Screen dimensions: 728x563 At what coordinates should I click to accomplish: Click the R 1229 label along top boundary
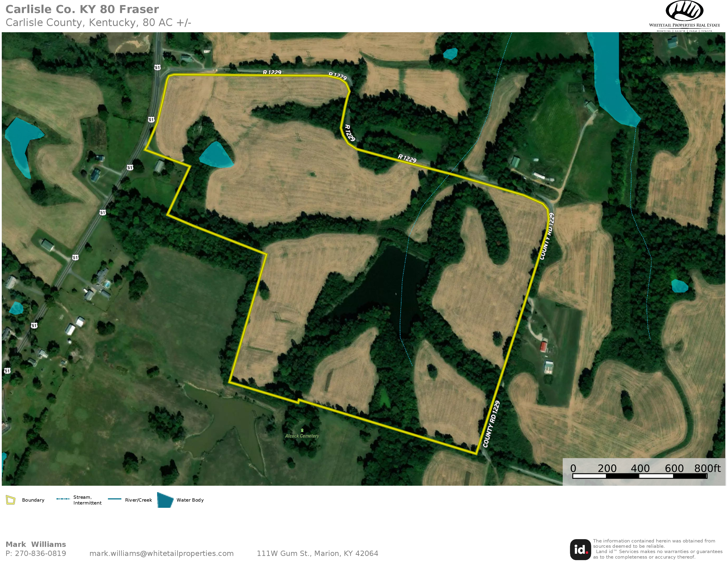click(x=272, y=72)
